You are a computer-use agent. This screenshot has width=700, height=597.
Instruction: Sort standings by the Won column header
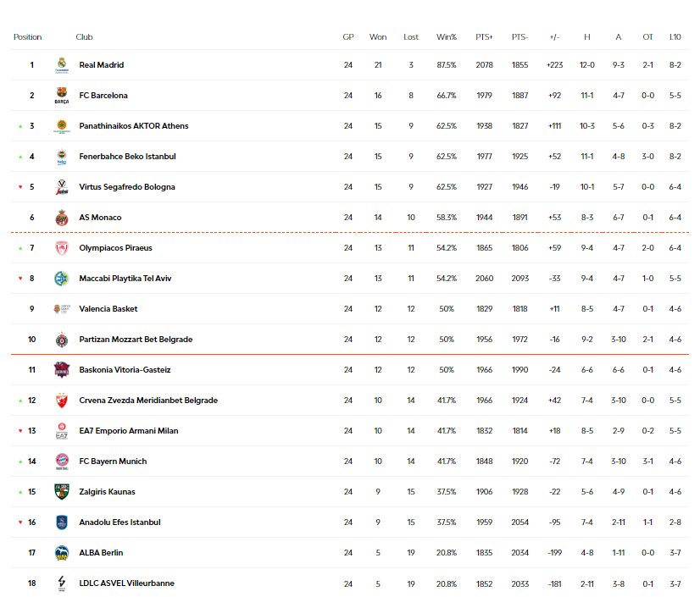click(378, 37)
